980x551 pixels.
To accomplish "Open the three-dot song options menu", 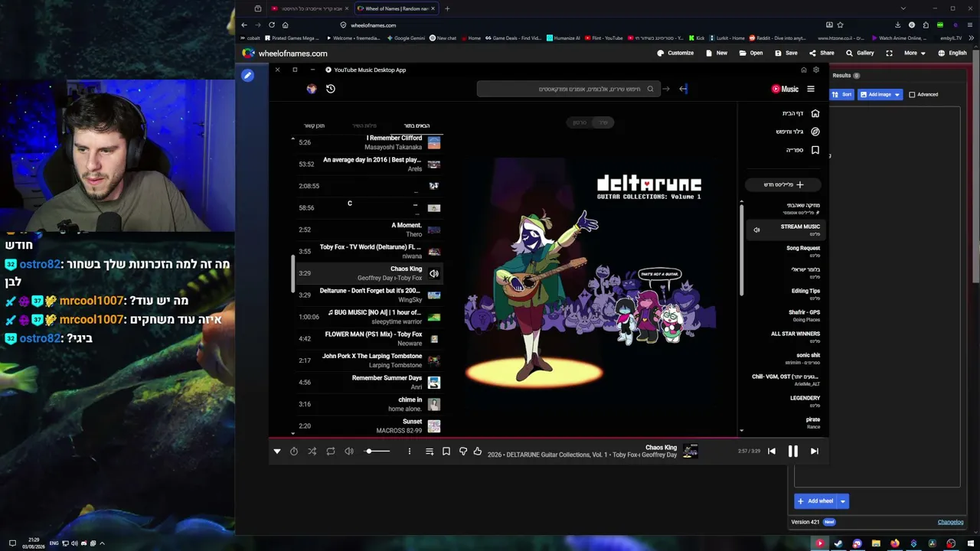I will (410, 452).
